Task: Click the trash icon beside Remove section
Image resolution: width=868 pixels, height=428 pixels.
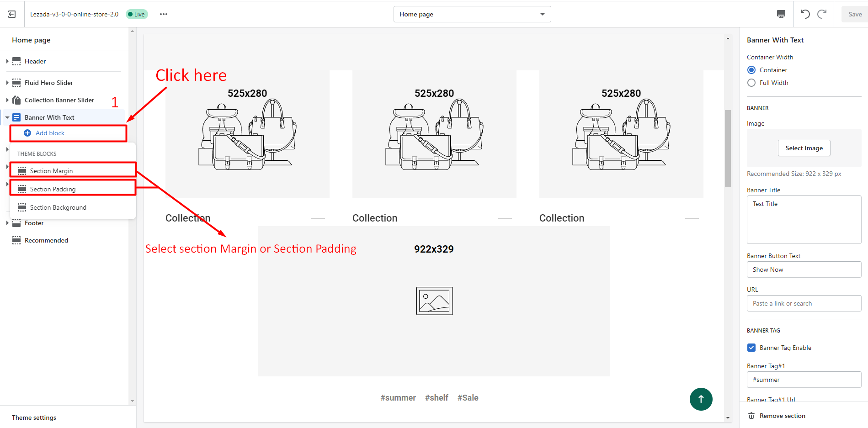Action: click(751, 416)
